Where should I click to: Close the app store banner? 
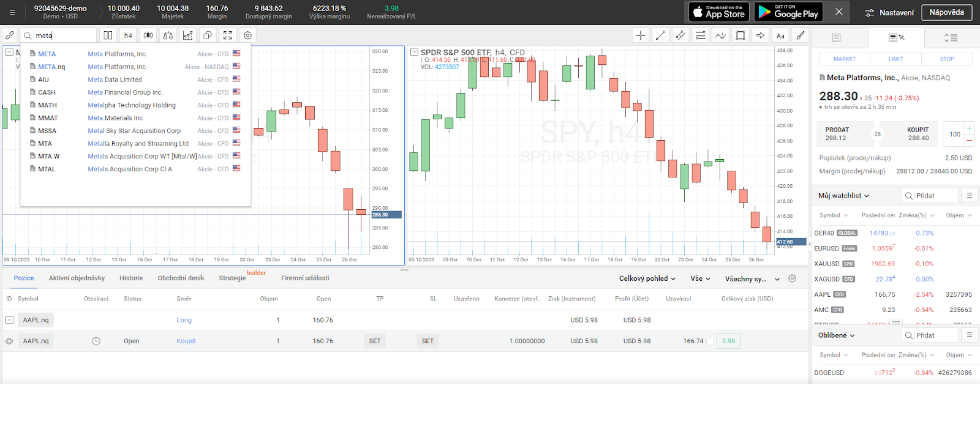point(839,12)
